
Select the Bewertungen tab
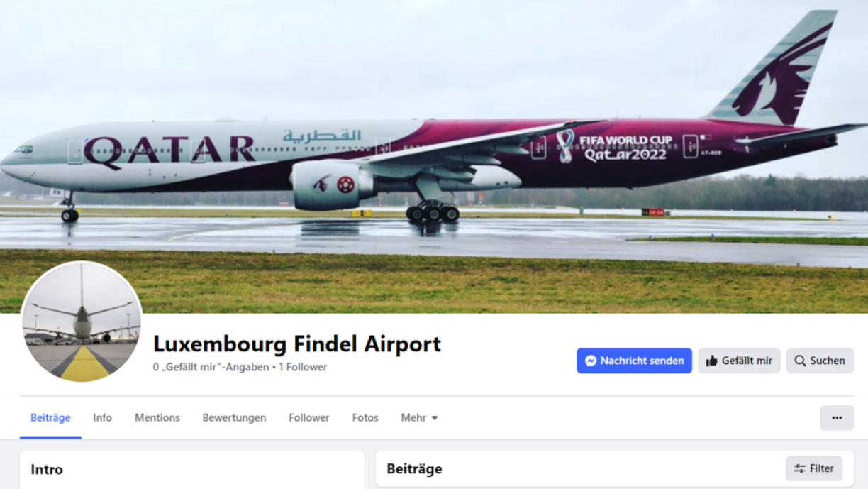tap(234, 418)
